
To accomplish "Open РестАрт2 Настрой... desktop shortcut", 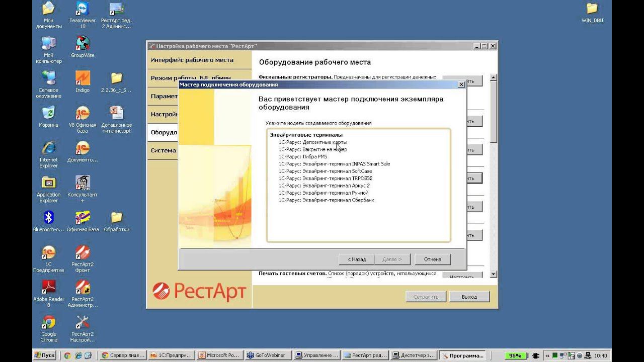I will [x=83, y=328].
